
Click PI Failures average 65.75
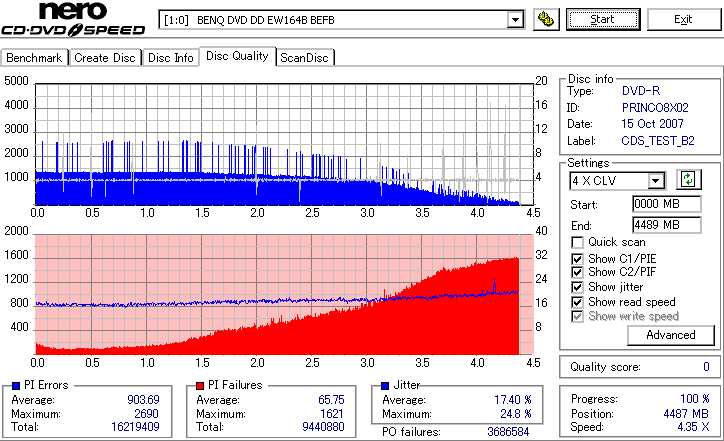click(332, 400)
